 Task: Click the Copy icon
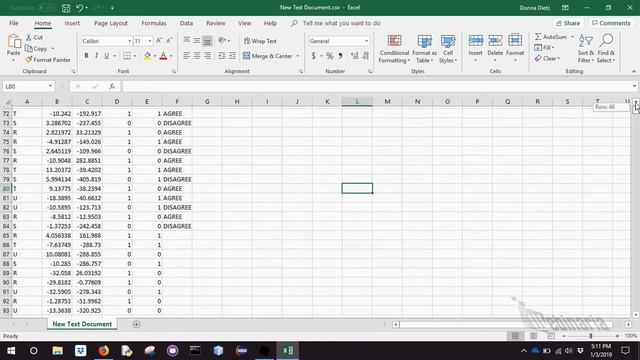coord(29,49)
